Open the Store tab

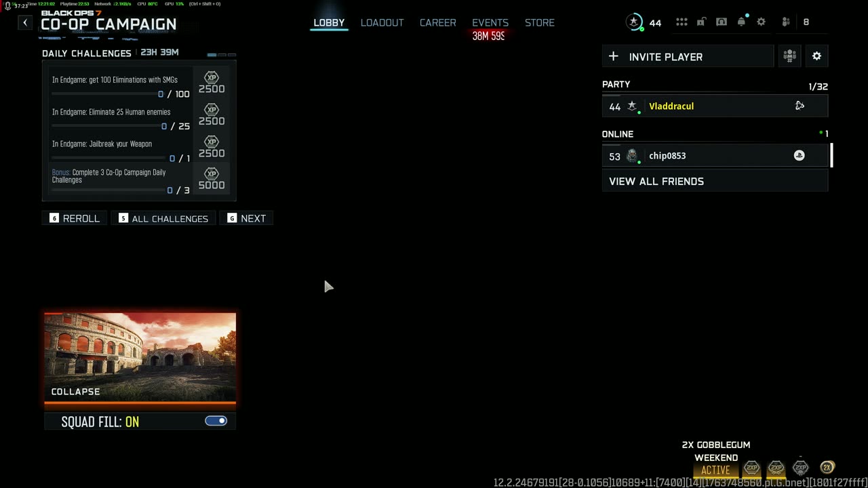point(539,22)
